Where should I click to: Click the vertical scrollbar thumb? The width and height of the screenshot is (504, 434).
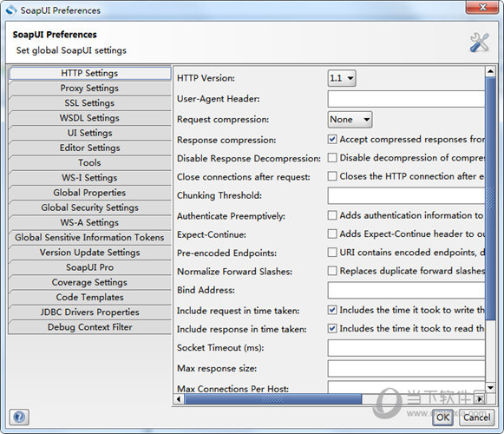tap(490, 199)
